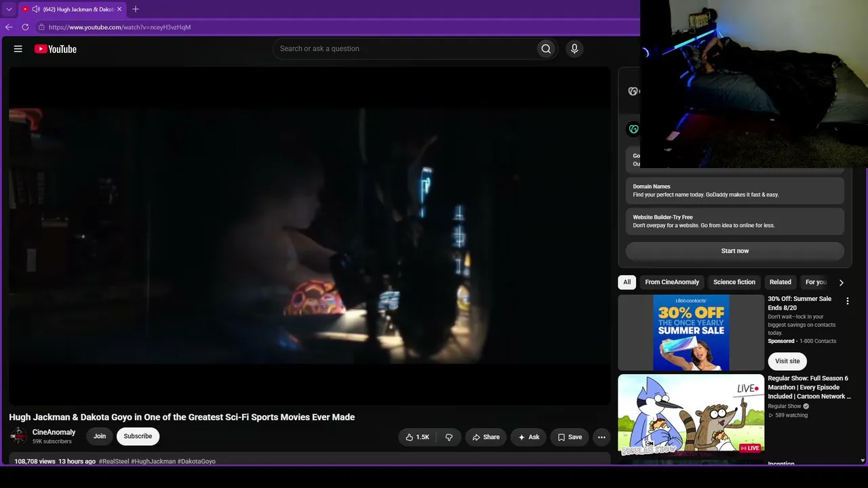Open the CineAnomaly channel avatar
The height and width of the screenshot is (488, 868).
(18, 436)
